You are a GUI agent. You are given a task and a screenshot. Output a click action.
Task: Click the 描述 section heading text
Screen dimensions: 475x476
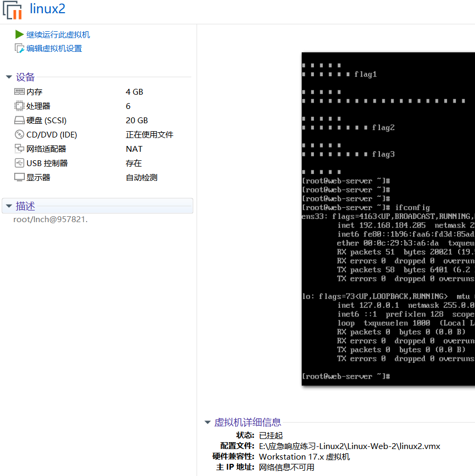point(25,206)
